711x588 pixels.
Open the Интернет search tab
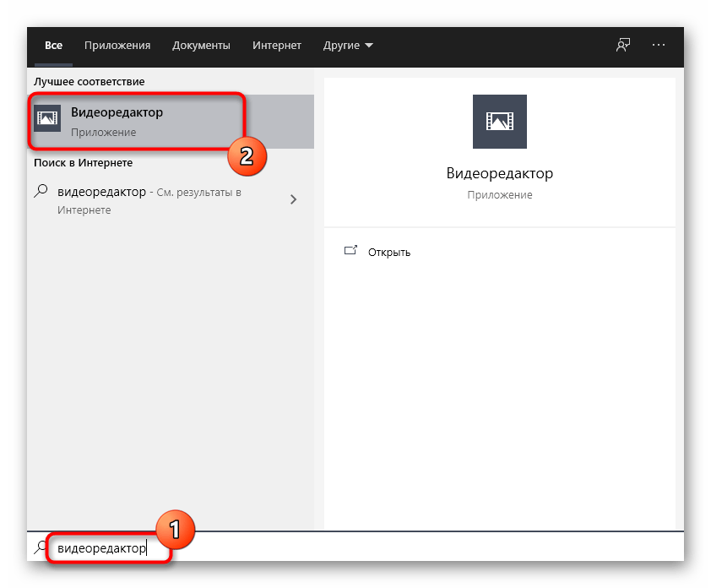click(277, 46)
